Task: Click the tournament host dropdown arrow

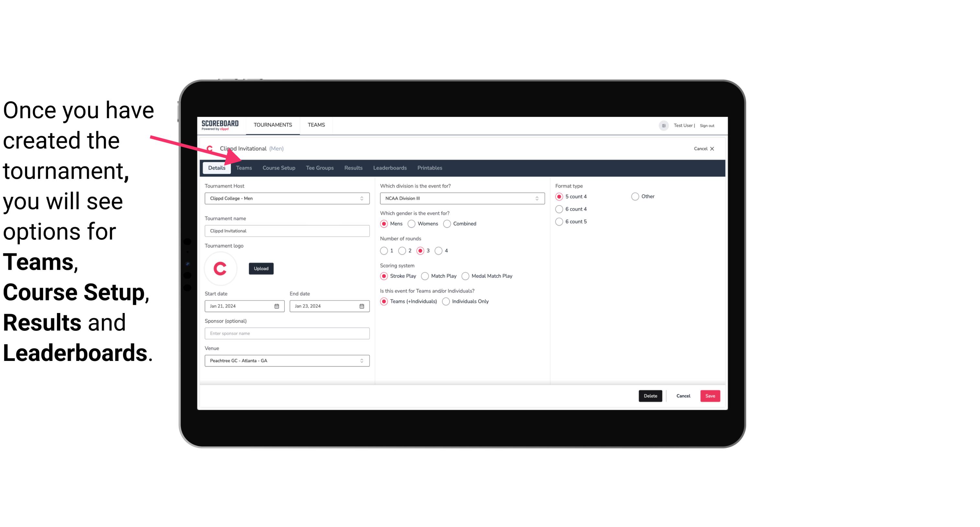Action: point(362,198)
